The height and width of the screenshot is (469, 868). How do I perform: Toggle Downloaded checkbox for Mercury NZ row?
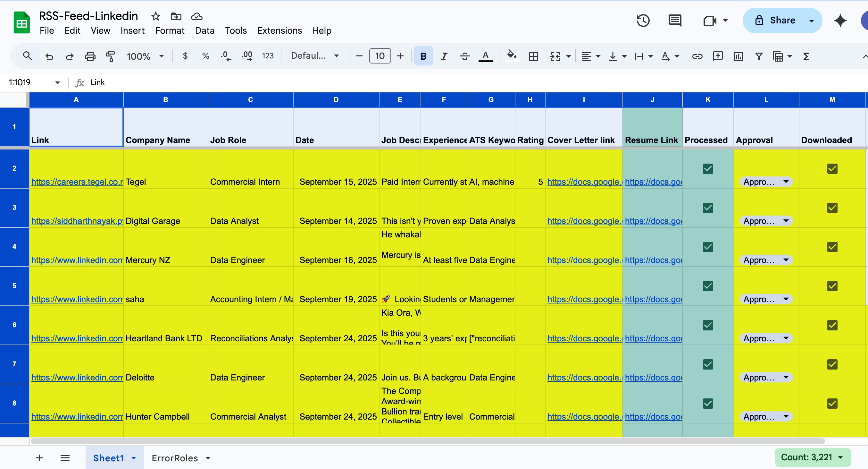click(x=832, y=247)
